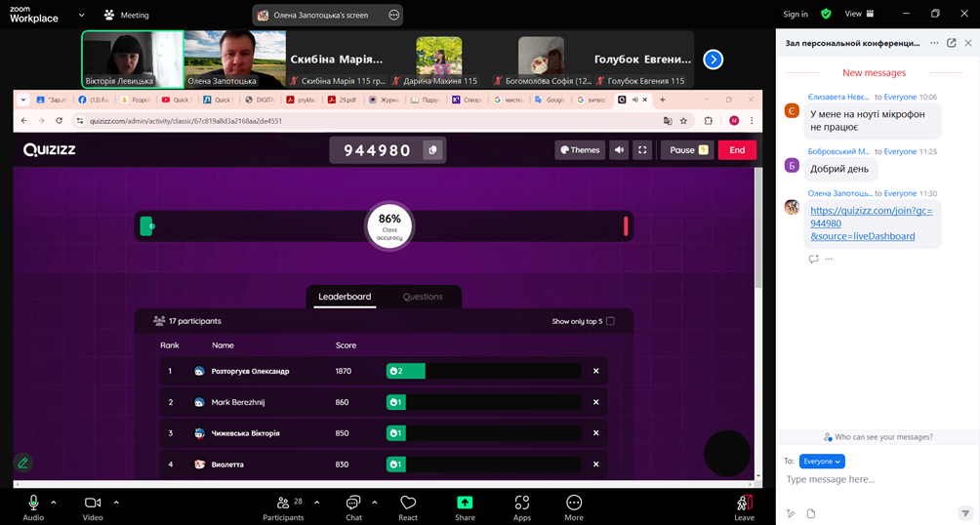Select the Leaderboard tab
Image resolution: width=980 pixels, height=525 pixels.
tap(345, 297)
